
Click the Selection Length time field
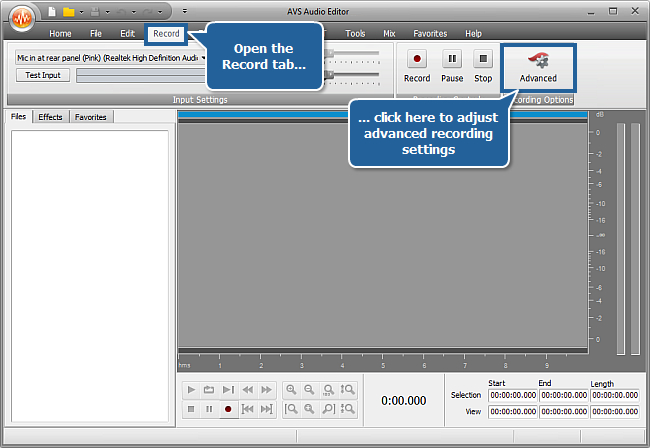[615, 395]
